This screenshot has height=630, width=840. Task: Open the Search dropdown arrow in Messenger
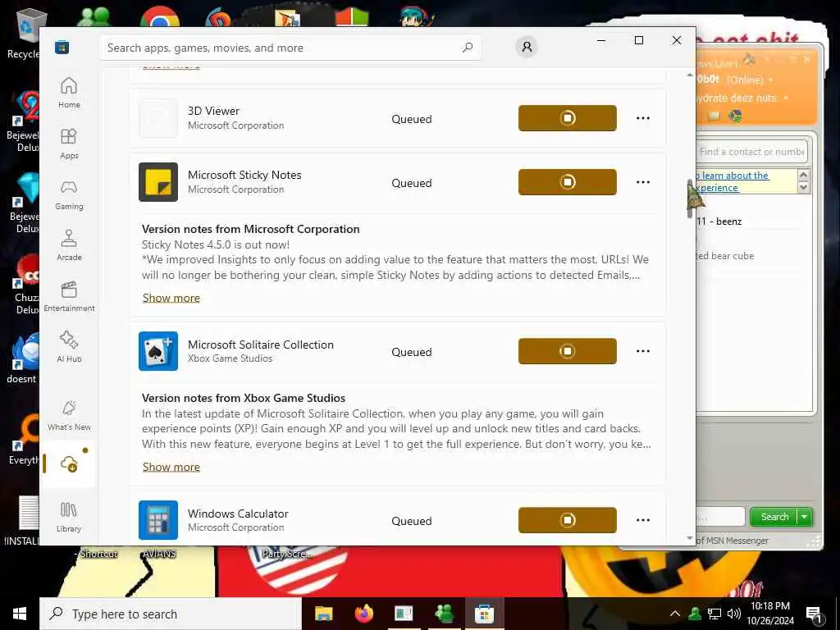(x=805, y=517)
